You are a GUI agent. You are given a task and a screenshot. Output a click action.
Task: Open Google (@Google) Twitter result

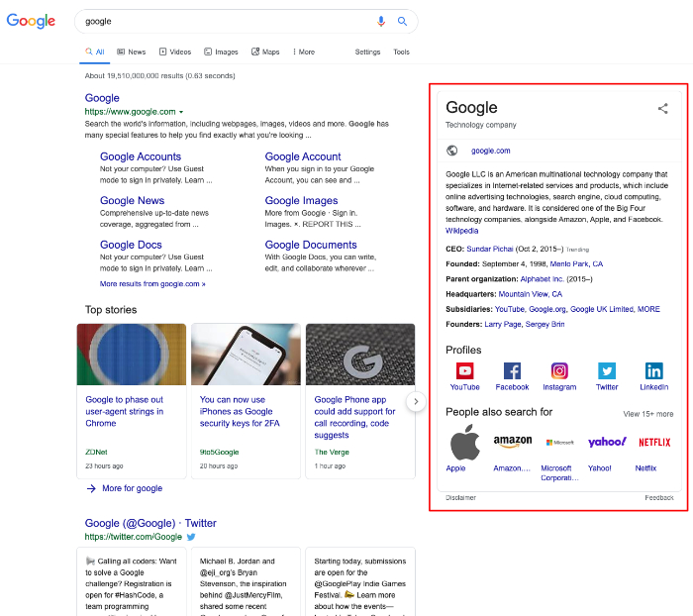point(150,523)
